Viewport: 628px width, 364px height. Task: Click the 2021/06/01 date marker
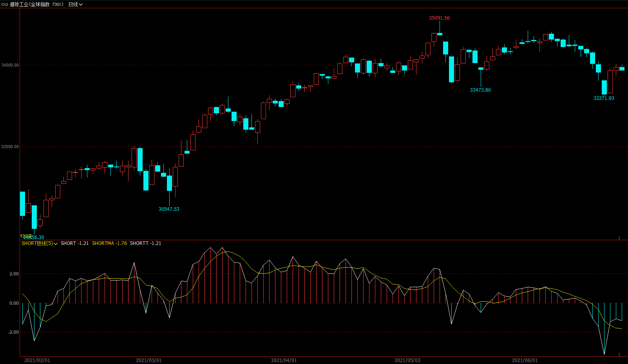(525, 360)
